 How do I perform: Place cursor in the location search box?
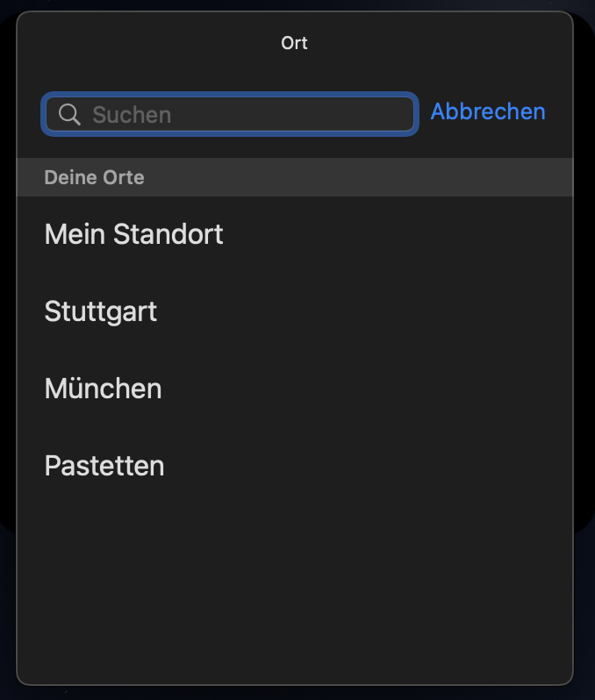(246, 114)
